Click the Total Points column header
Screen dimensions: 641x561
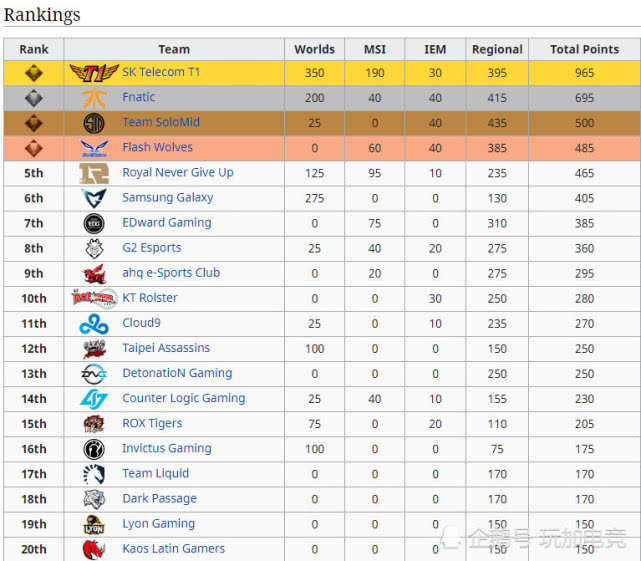(585, 49)
